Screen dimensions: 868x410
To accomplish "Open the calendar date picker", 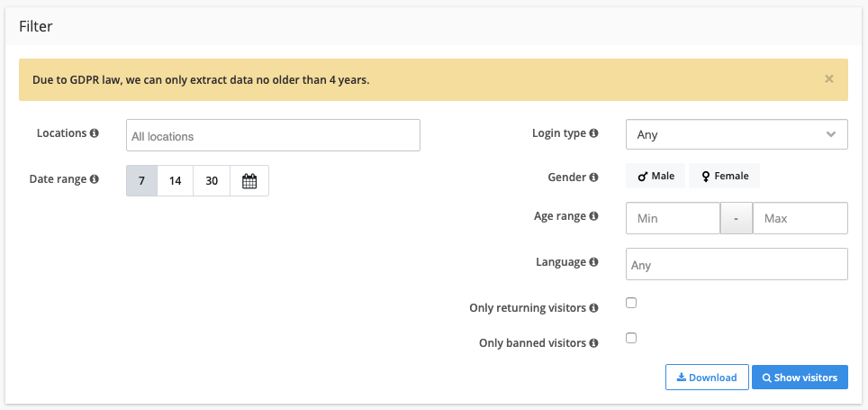I will (x=249, y=180).
